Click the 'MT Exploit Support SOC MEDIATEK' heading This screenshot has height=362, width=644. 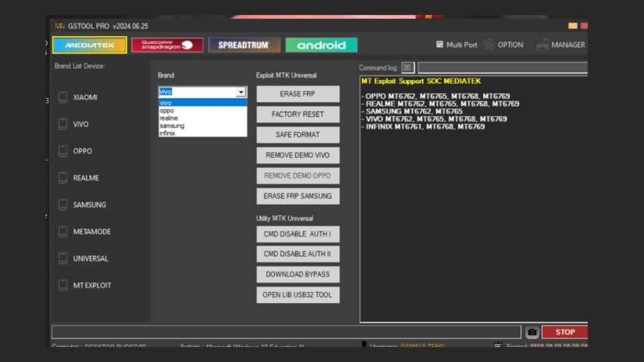point(421,81)
